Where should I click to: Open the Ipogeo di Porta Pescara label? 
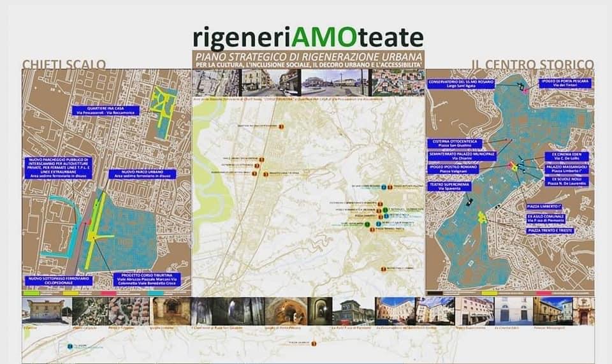(565, 83)
